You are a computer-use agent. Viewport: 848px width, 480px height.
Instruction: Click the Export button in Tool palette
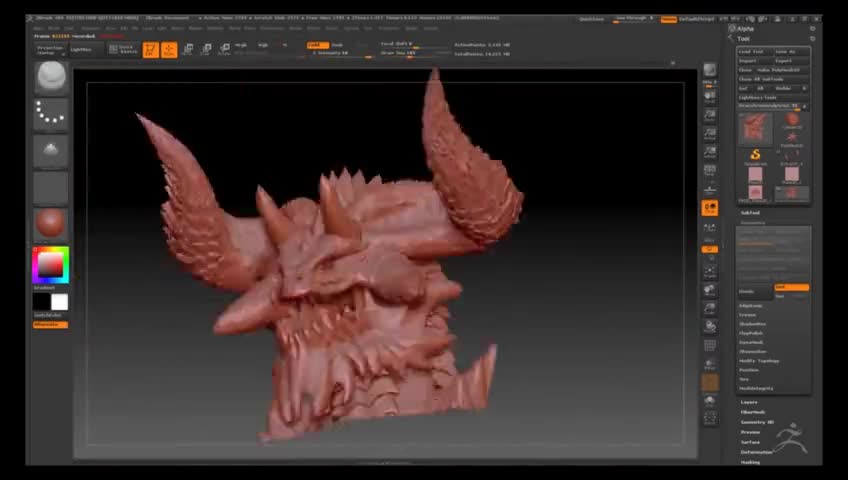[792, 61]
